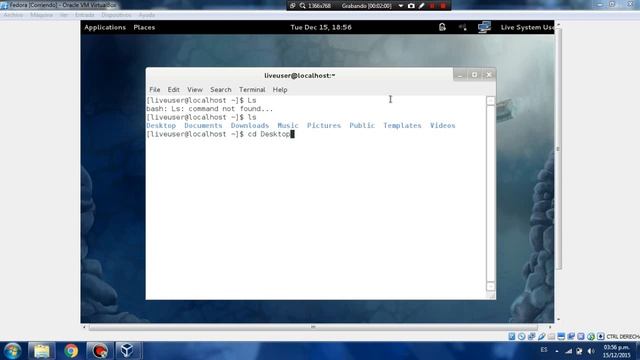Viewport: 640px width, 360px height.
Task: Click the VM horizontal scrollbar
Action: point(313,327)
